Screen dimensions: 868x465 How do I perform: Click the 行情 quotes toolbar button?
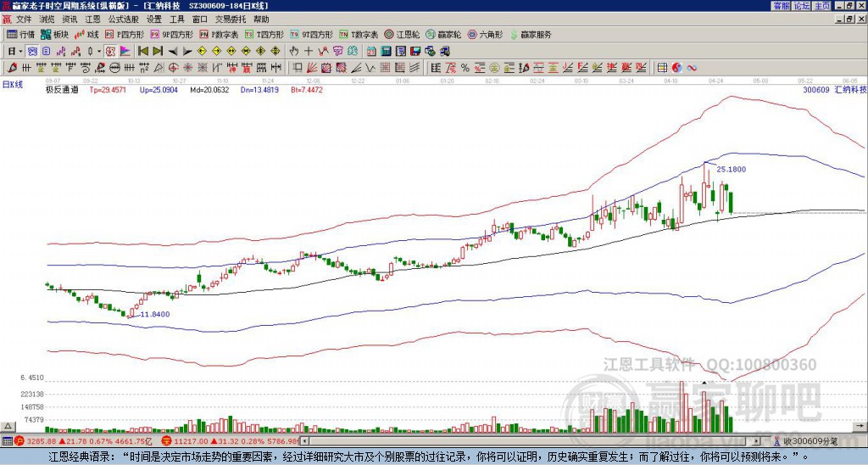point(21,34)
